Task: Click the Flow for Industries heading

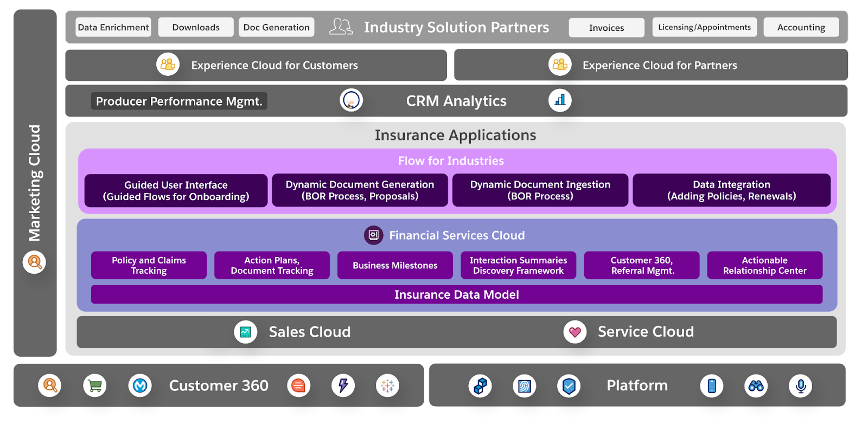Action: point(451,160)
